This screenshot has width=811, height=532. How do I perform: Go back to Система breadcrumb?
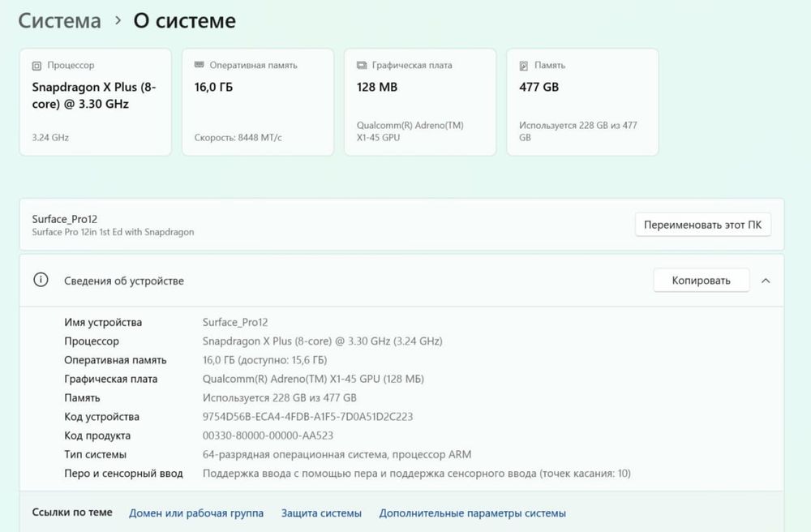click(59, 21)
